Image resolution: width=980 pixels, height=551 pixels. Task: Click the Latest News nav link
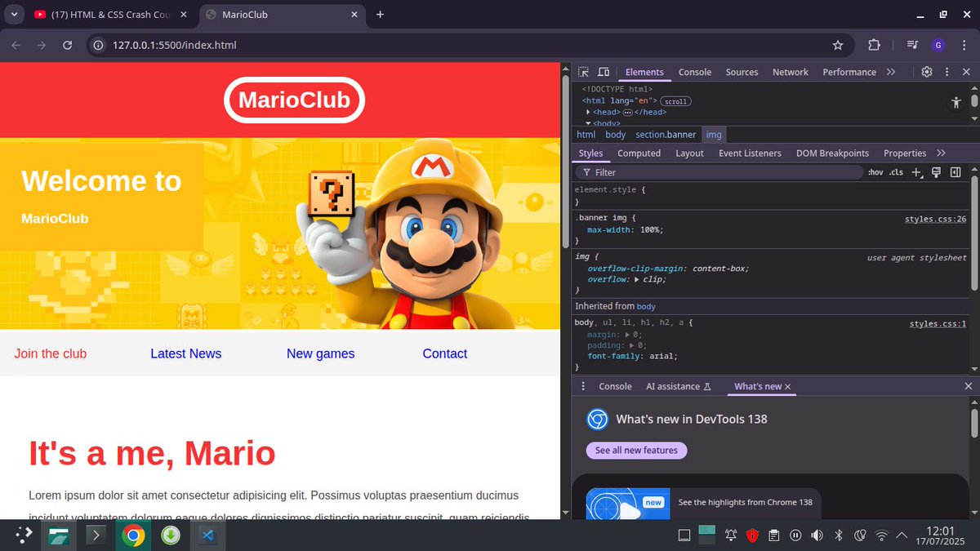pyautogui.click(x=185, y=353)
